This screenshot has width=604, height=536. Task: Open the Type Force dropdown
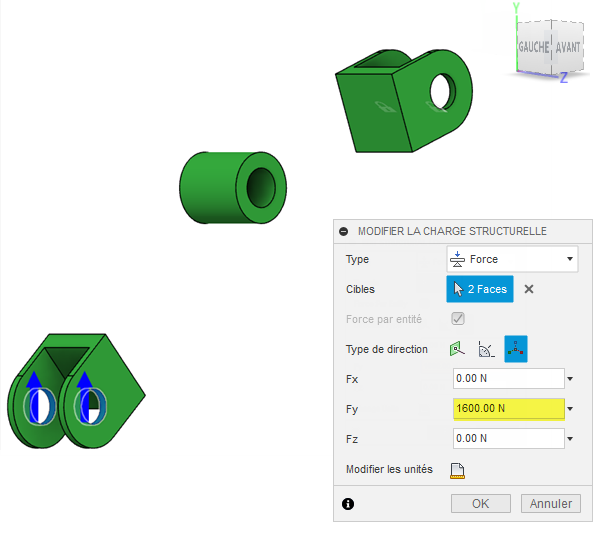tap(512, 259)
